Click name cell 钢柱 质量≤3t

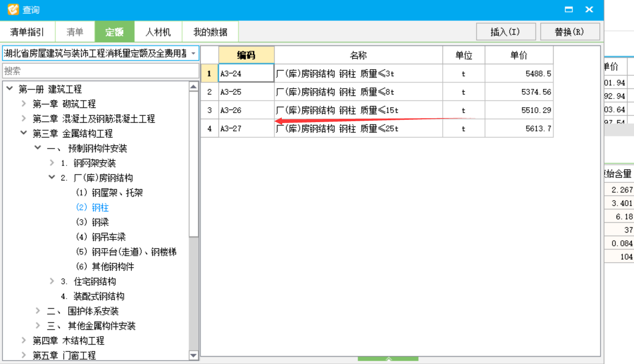[x=358, y=73]
